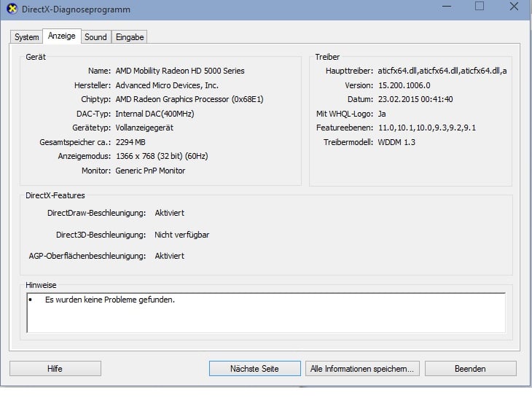
Task: Click Alle Informationen speichern button
Action: coord(362,369)
